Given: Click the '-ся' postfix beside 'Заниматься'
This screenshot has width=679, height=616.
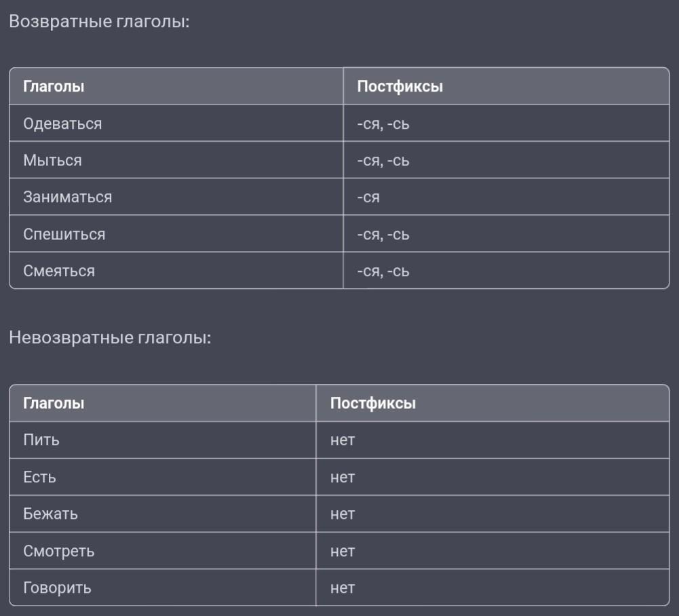Looking at the screenshot, I should point(368,197).
